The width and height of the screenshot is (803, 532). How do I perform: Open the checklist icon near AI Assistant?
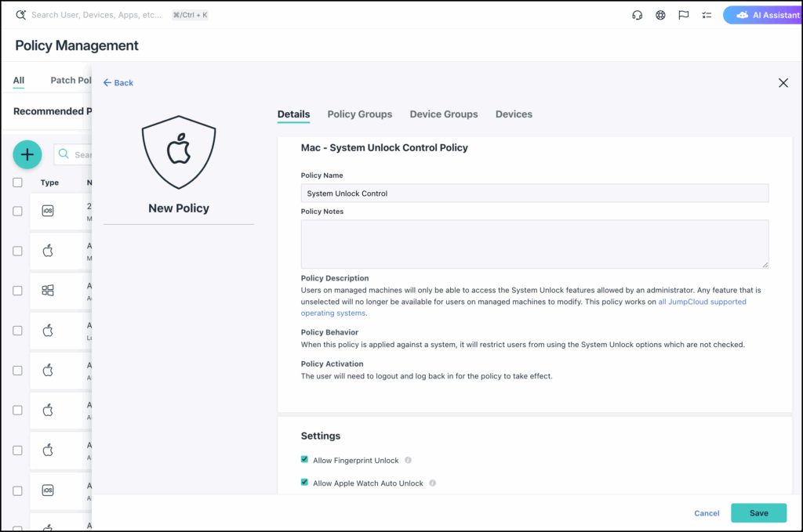(x=706, y=15)
